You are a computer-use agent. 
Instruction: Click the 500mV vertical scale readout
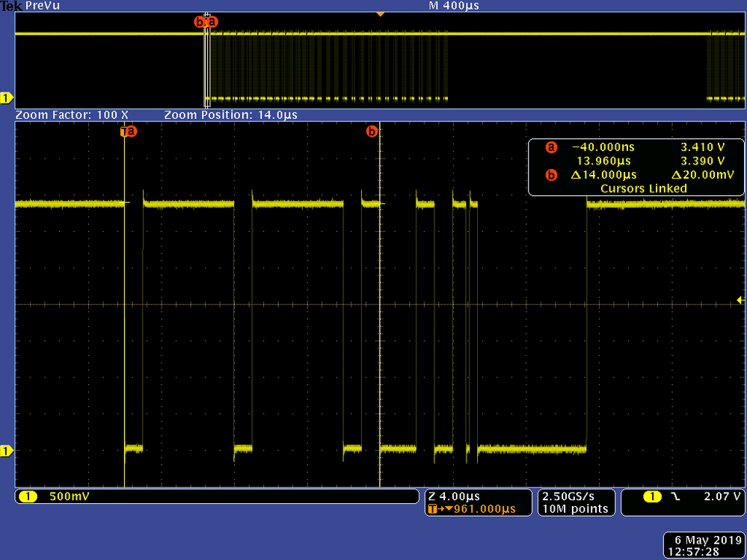[69, 496]
